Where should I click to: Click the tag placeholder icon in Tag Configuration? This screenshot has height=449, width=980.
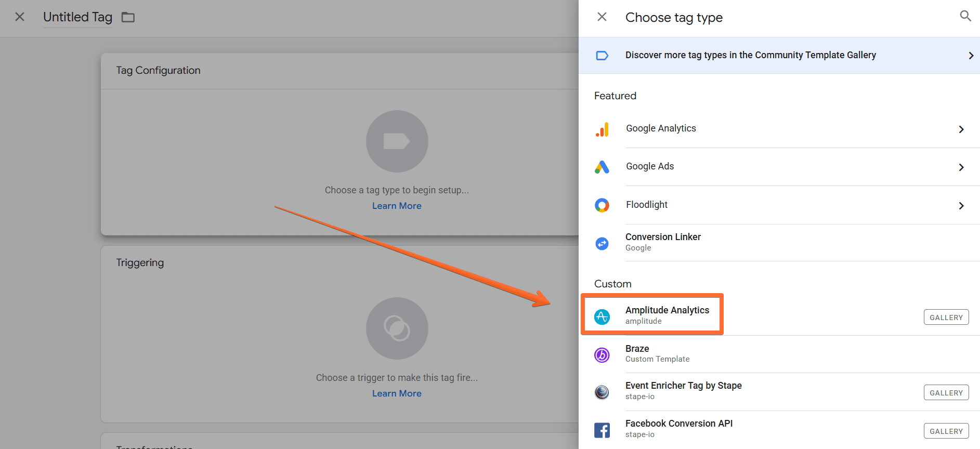397,141
